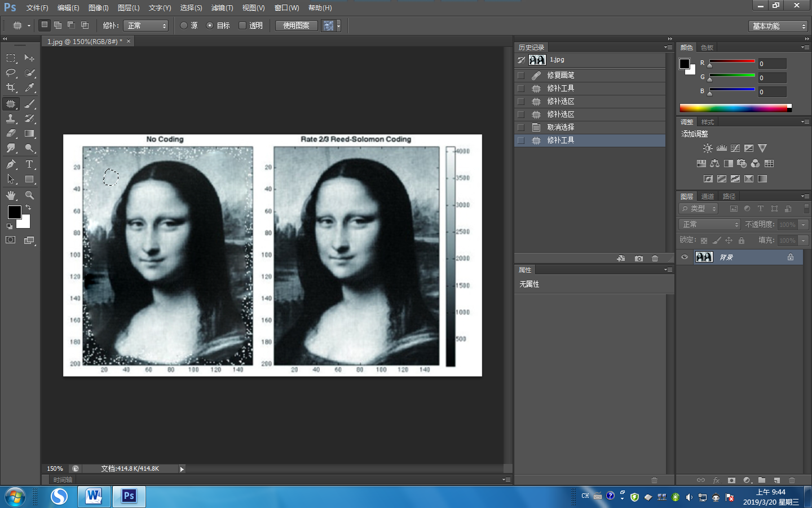Add layer mask icon in Layers panel
Screen dimensions: 812x508
pos(731,480)
